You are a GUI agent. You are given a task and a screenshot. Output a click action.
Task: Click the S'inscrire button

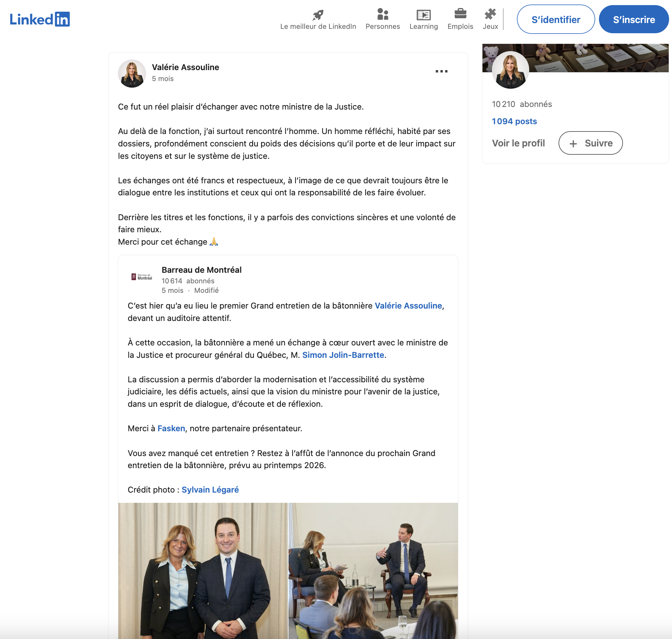coord(634,19)
